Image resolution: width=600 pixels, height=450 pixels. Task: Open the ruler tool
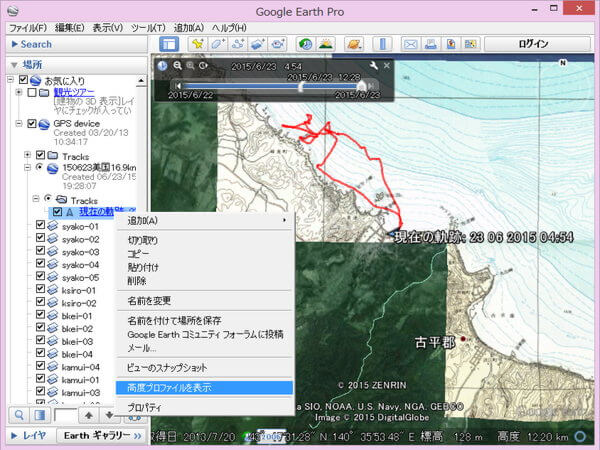click(382, 44)
